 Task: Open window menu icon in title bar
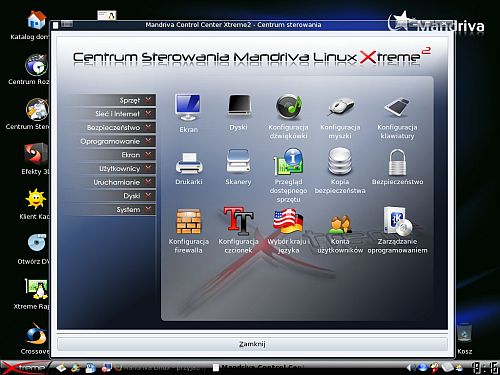coord(56,25)
